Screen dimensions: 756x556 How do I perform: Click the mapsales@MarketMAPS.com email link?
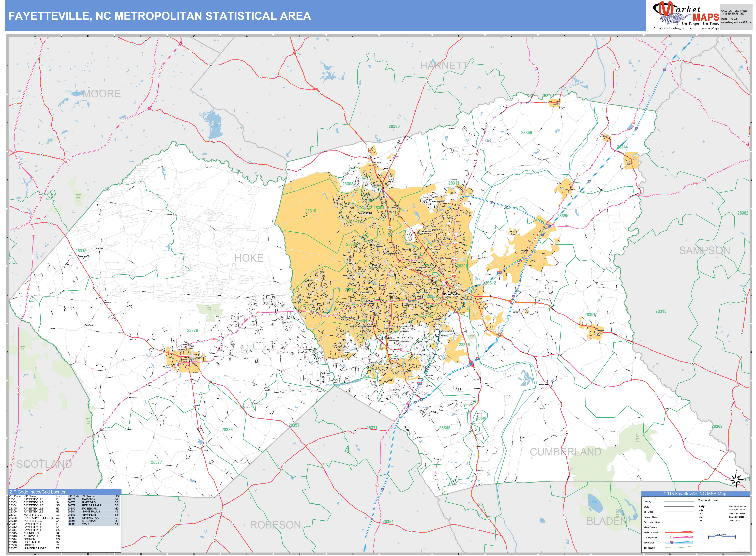(x=737, y=23)
